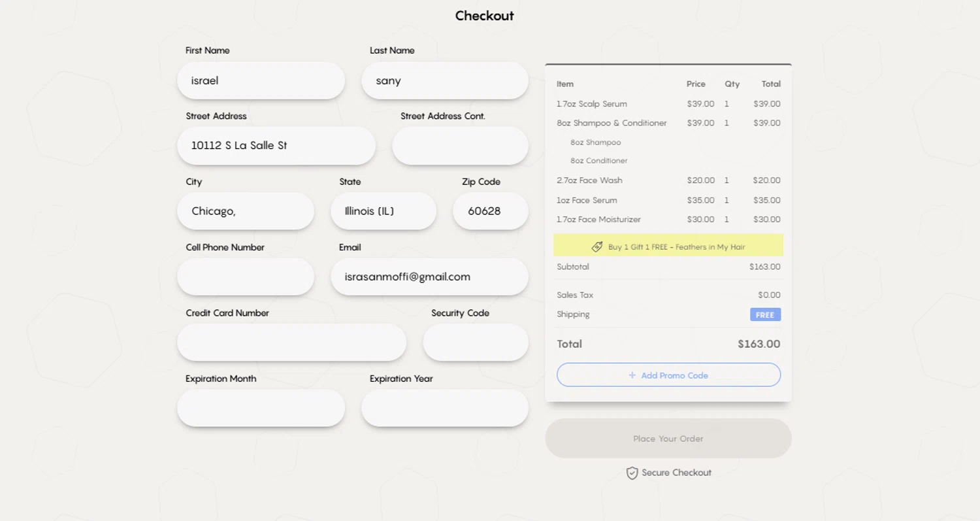Click the Face Wash price $20.00
This screenshot has width=980, height=521.
click(x=700, y=180)
